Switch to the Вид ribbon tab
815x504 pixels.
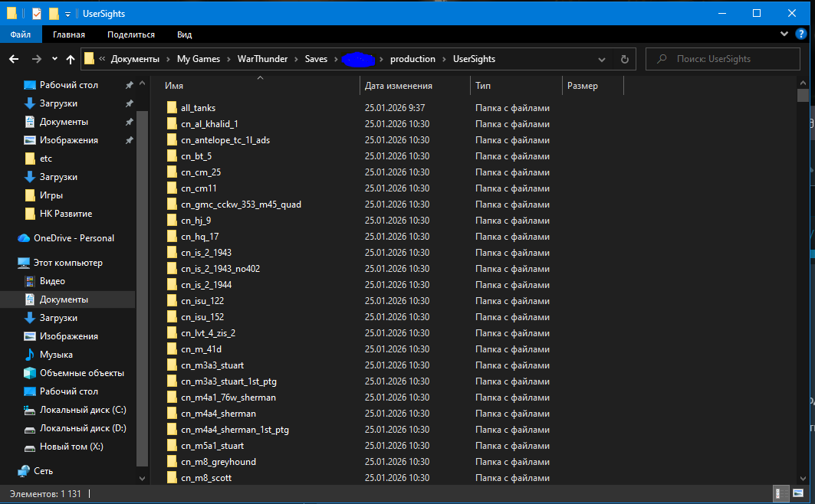[x=184, y=34]
